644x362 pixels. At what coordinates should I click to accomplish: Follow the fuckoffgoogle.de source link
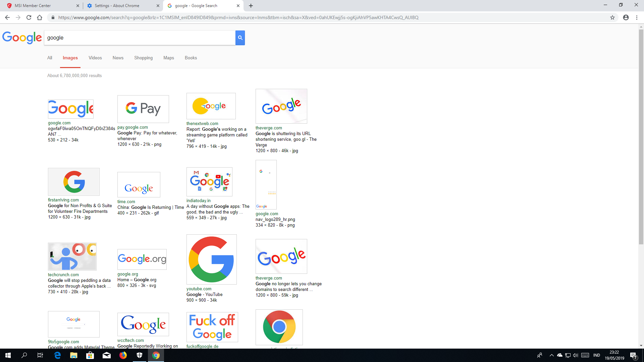coord(202,346)
